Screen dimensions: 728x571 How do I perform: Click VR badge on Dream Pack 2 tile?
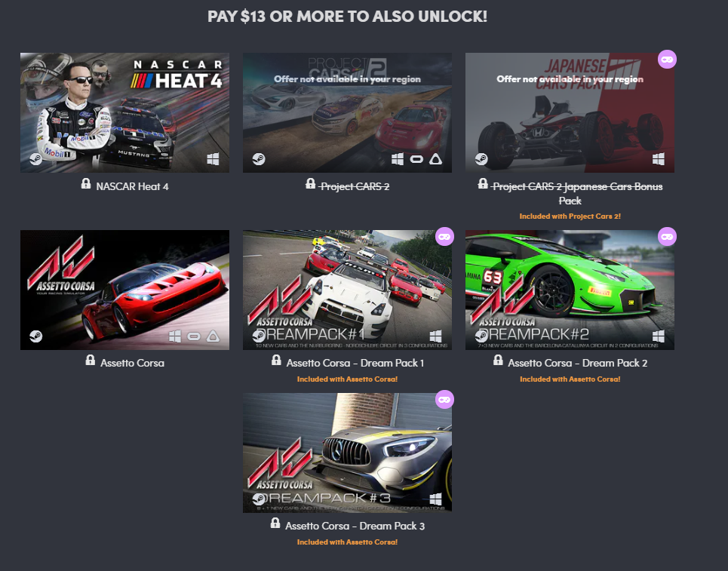pyautogui.click(x=667, y=237)
